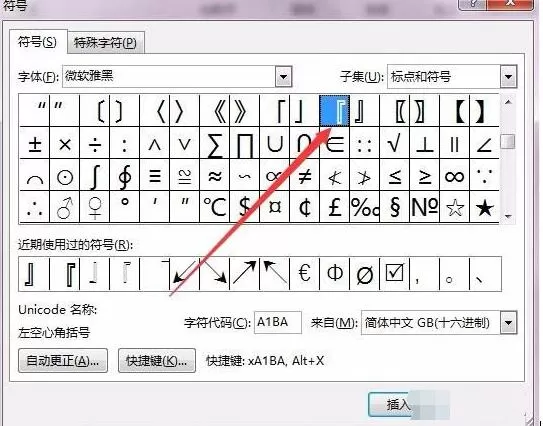Choose the right black lenticular bracket 】
The height and width of the screenshot is (426, 543).
(x=484, y=111)
